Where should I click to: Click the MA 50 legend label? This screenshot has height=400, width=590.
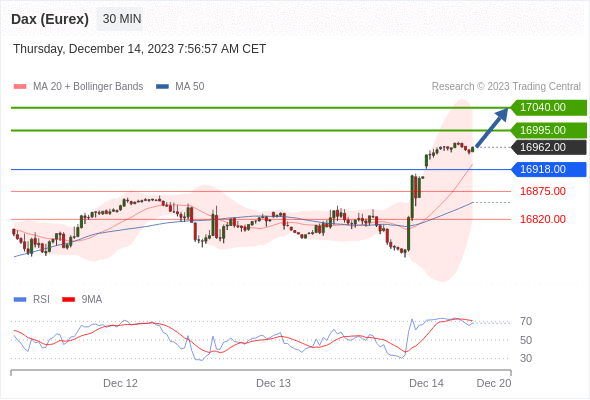(190, 87)
